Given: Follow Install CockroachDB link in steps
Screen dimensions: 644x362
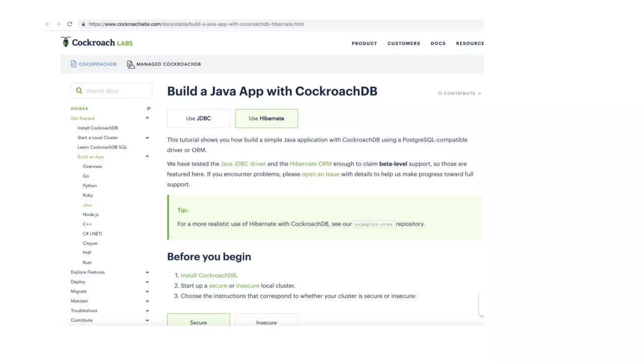Looking at the screenshot, I should (208, 275).
